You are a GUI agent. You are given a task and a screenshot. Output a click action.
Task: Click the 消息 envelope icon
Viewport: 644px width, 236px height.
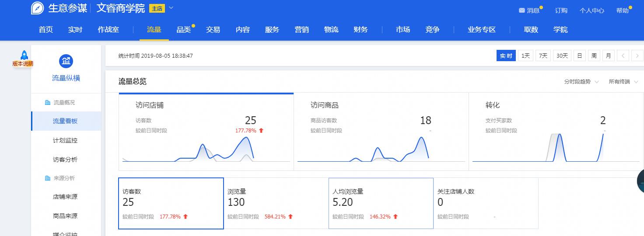point(521,10)
